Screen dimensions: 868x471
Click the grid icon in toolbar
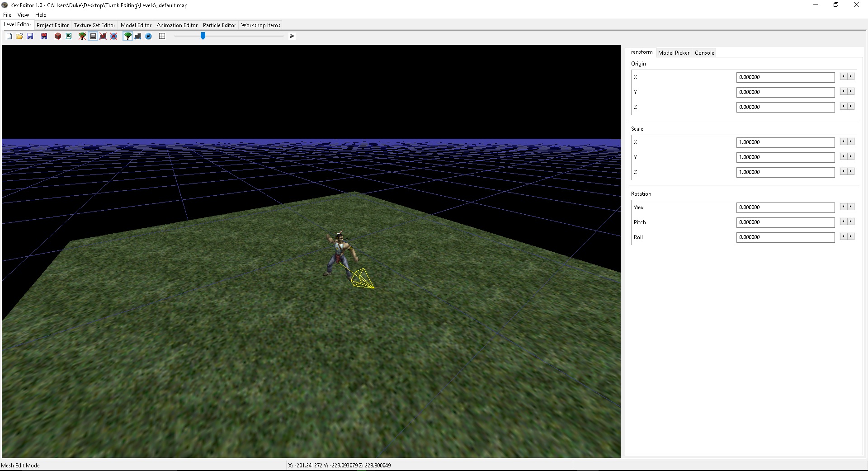pyautogui.click(x=162, y=36)
